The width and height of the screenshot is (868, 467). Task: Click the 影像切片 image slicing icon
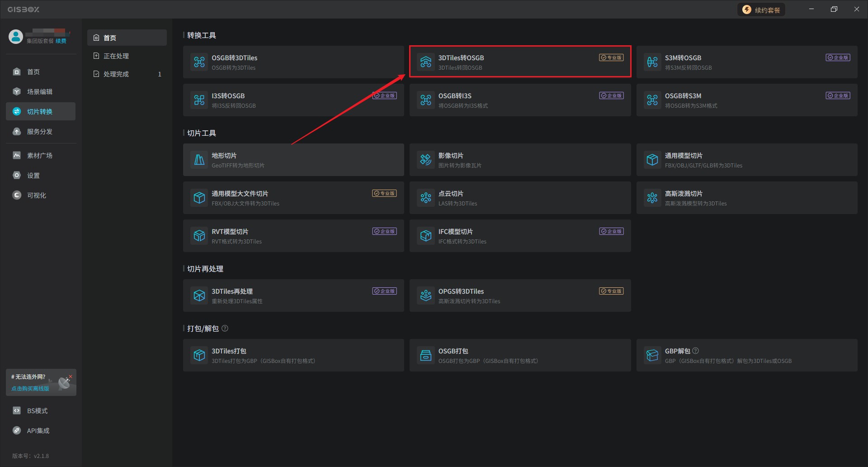click(426, 160)
